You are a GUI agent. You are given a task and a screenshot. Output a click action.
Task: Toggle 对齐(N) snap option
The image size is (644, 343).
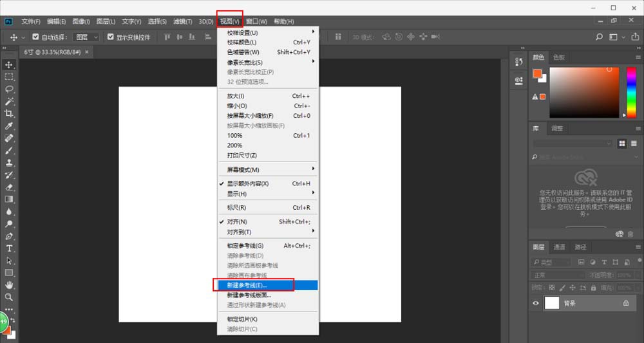point(268,221)
